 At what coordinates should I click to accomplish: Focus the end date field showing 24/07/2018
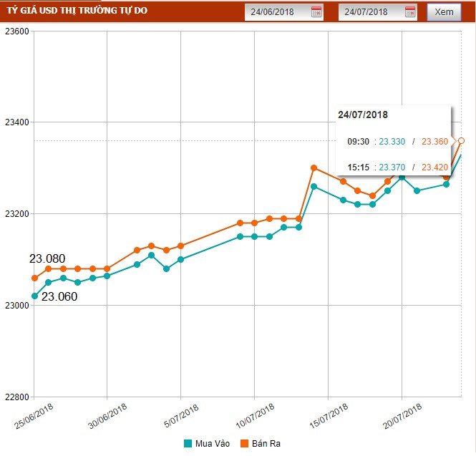[x=369, y=11]
